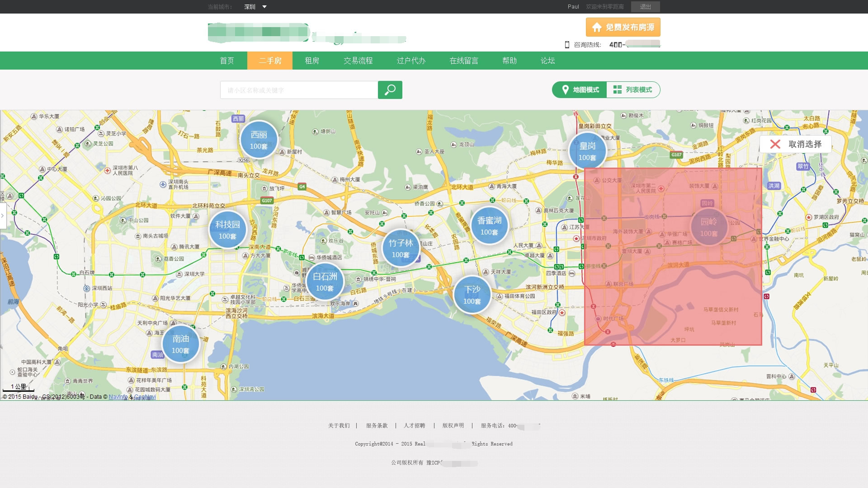The image size is (868, 488).
Task: Select the 园岭 100套 map bubble
Action: coord(709,227)
